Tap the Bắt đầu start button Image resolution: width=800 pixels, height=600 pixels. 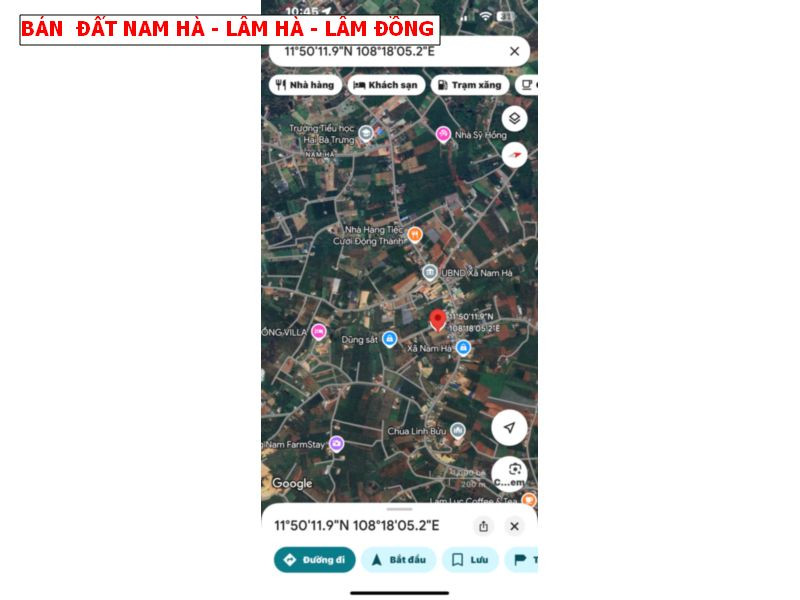coord(399,560)
